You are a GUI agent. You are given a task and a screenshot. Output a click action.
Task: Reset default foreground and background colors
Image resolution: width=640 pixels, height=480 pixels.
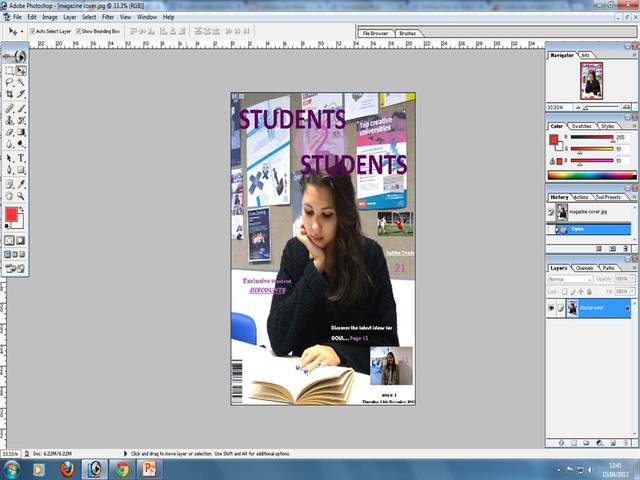point(7,226)
